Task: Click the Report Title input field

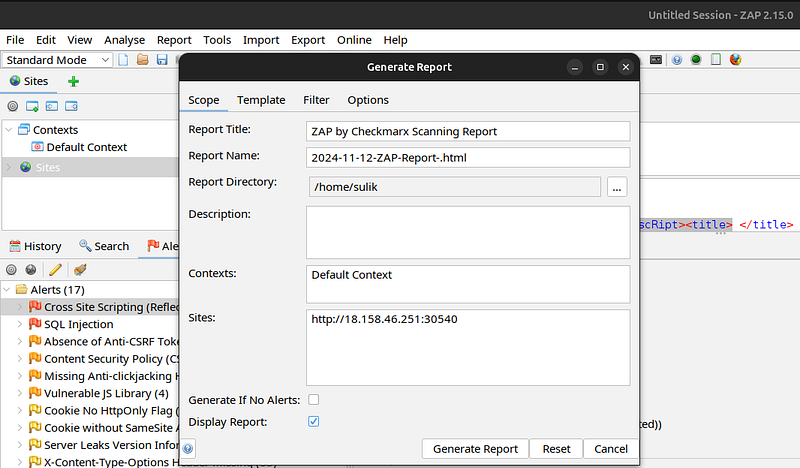Action: click(x=468, y=131)
